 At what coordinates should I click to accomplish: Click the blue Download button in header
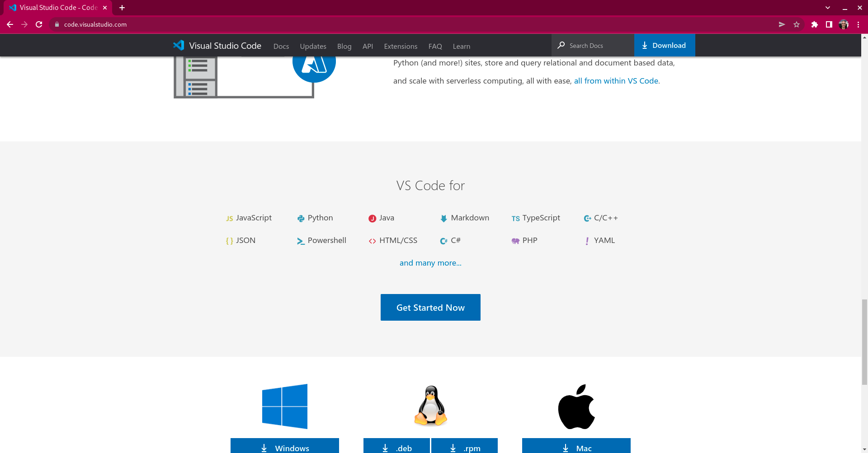click(x=665, y=45)
